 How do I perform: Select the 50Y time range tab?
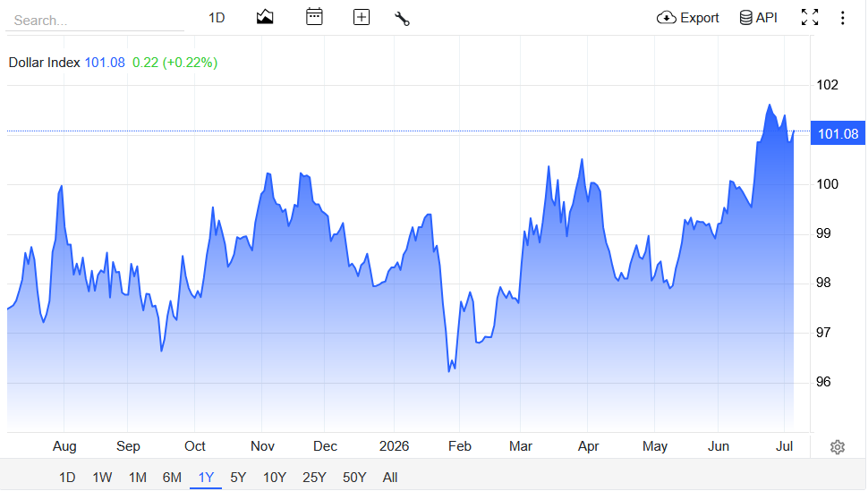(x=354, y=478)
